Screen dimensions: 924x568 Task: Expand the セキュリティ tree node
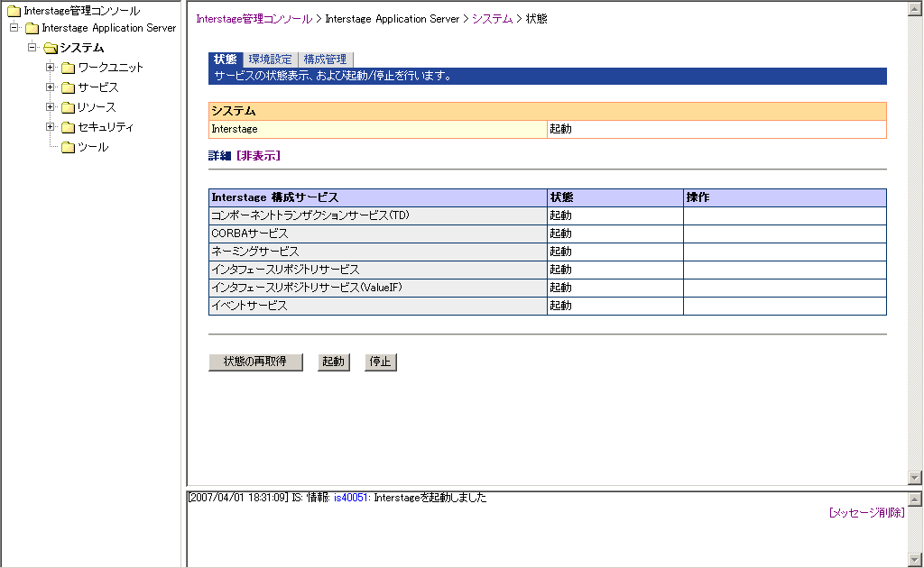[x=51, y=126]
